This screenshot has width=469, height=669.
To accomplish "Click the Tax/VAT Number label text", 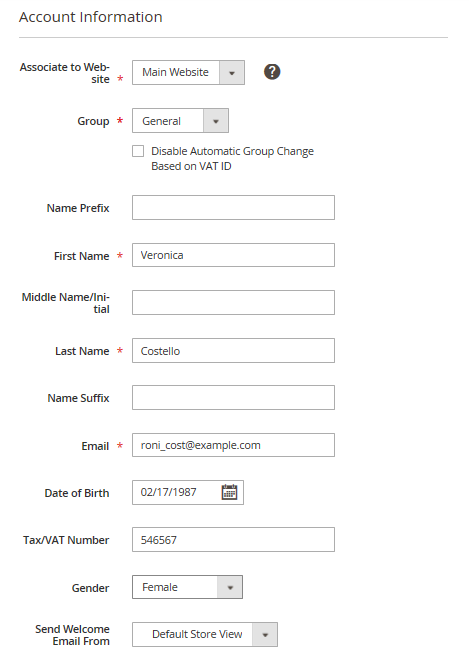I will coord(66,540).
